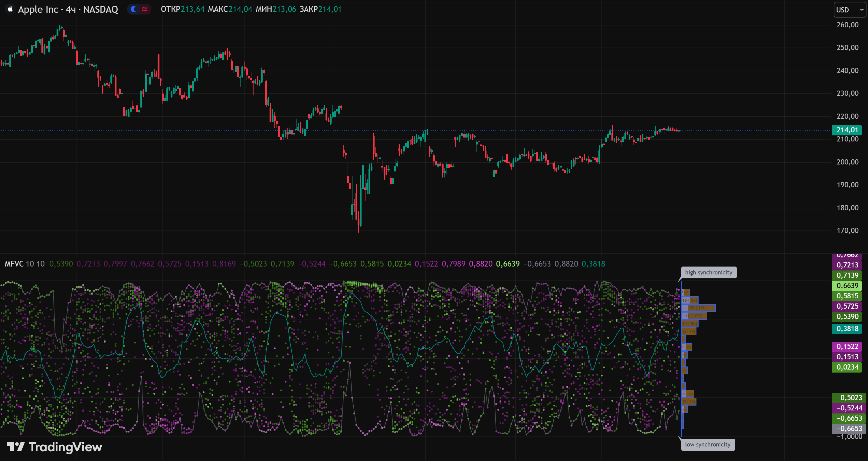This screenshot has width=868, height=461.
Task: Click the light green 0,6639 value label
Action: click(x=847, y=286)
